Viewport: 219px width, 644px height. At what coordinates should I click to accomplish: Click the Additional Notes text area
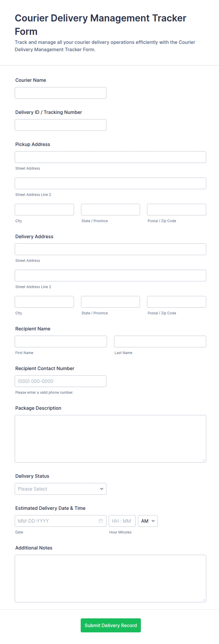(110, 579)
